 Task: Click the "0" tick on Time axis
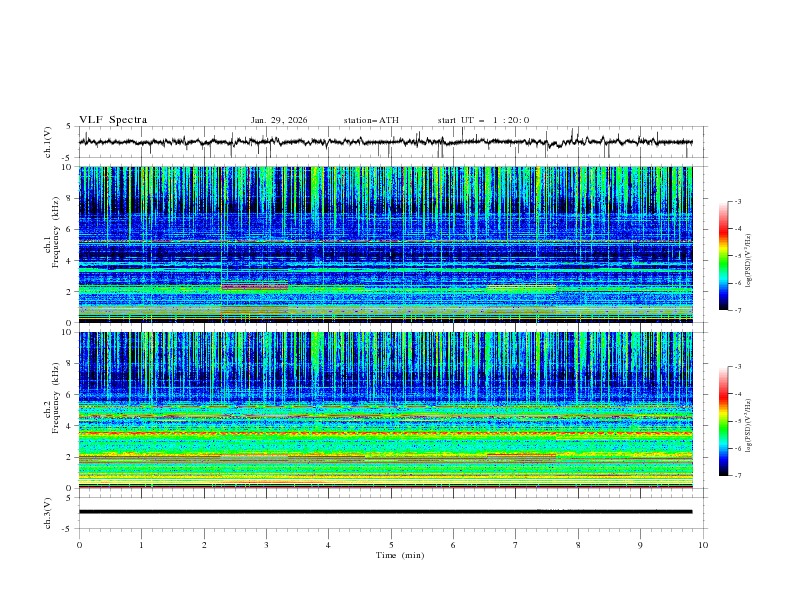point(79,545)
